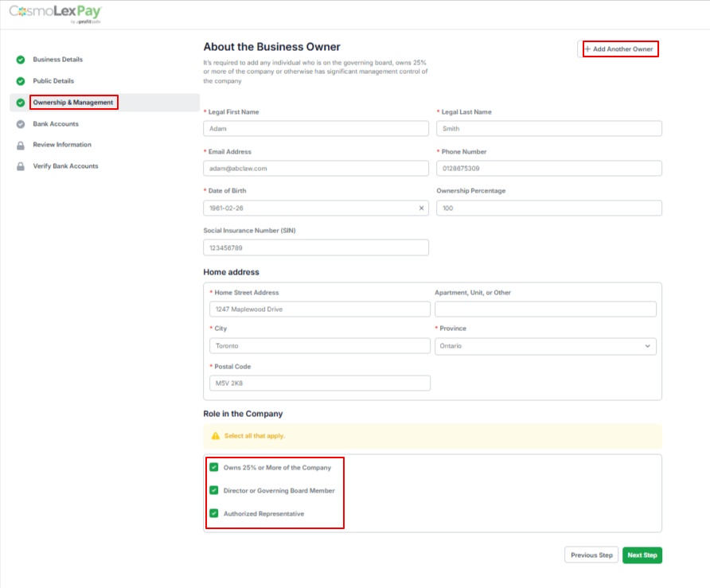This screenshot has width=710, height=588.
Task: Click the Phone Number field
Action: 548,169
